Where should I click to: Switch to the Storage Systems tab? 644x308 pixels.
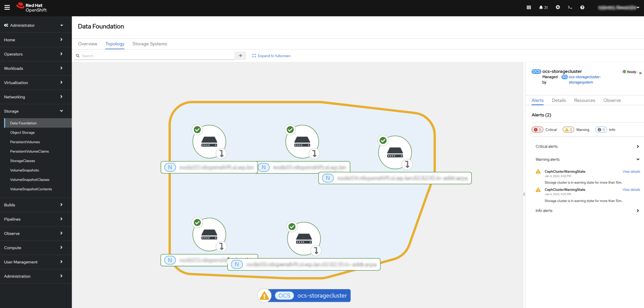pos(150,44)
